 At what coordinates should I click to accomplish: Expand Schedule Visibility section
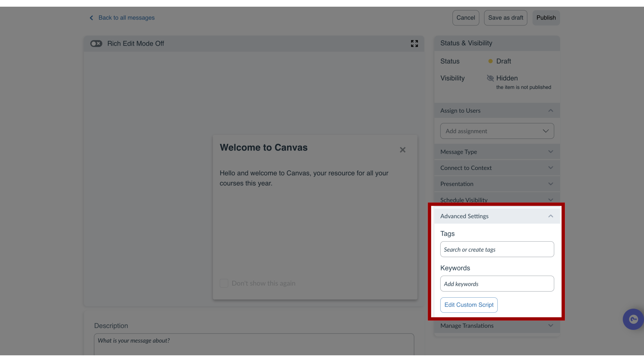(x=497, y=200)
